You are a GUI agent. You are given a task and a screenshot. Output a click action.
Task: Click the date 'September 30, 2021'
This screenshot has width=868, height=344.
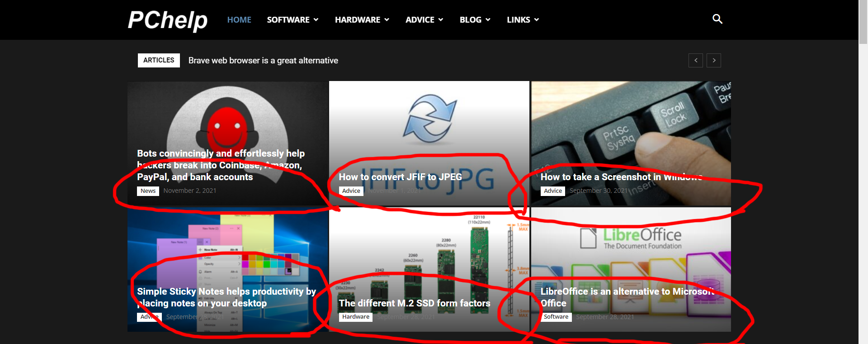point(599,191)
